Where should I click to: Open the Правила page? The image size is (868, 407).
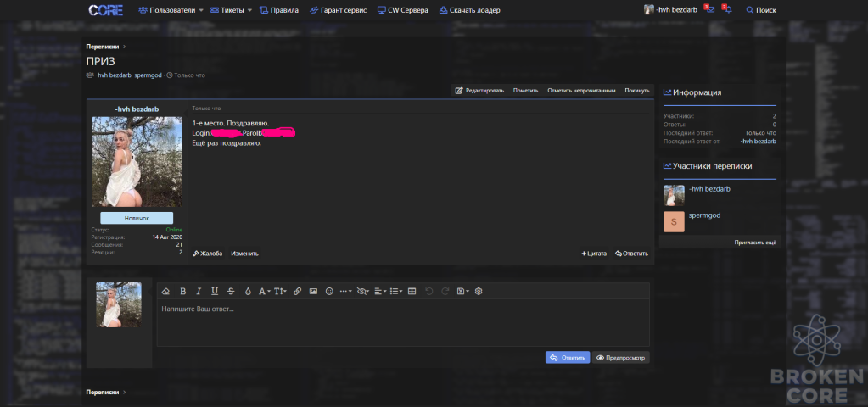click(279, 10)
